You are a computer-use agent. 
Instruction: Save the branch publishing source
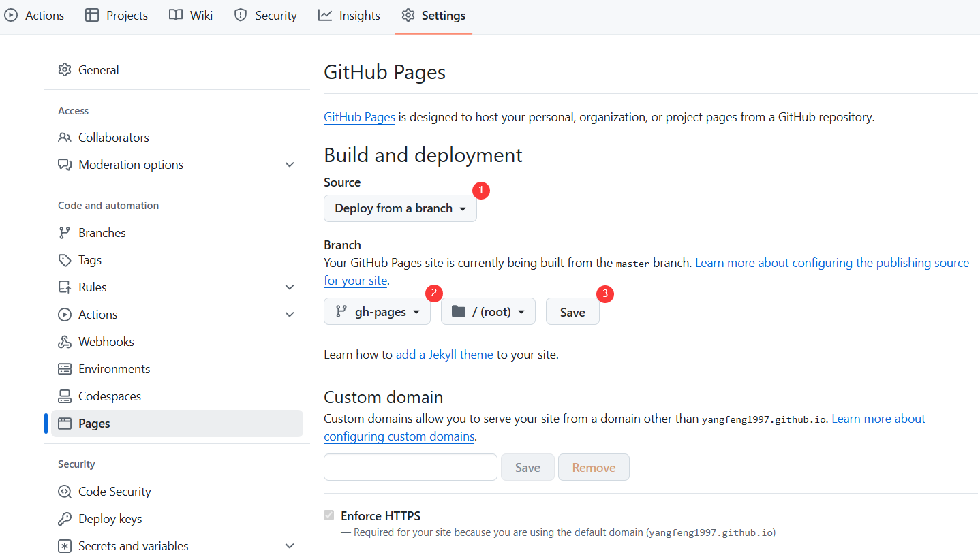572,312
